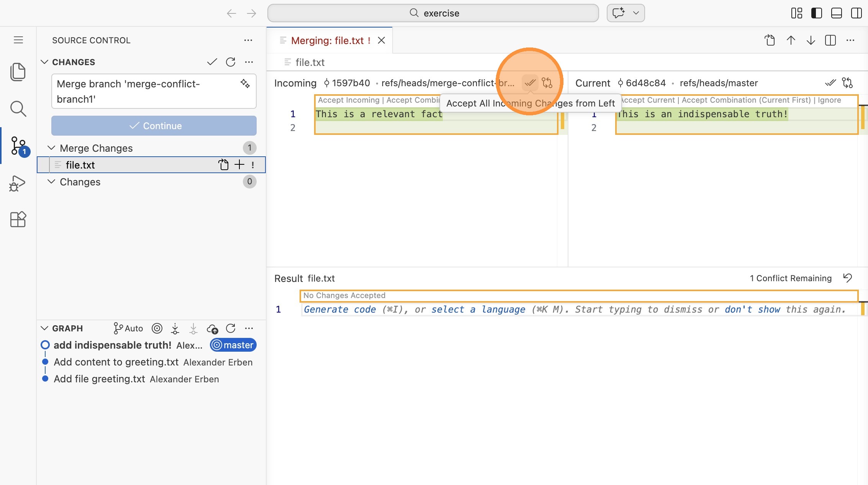
Task: Toggle the secondary side bar
Action: pyautogui.click(x=856, y=13)
